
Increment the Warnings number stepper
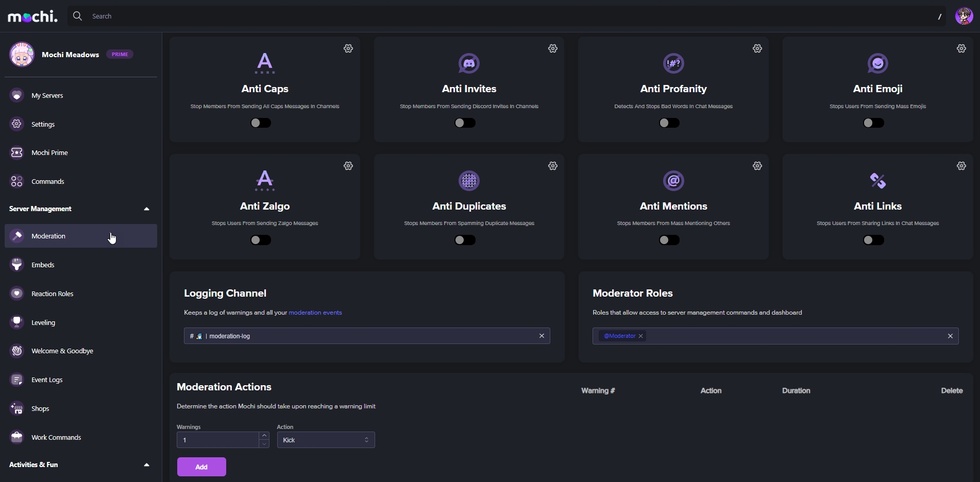(264, 436)
